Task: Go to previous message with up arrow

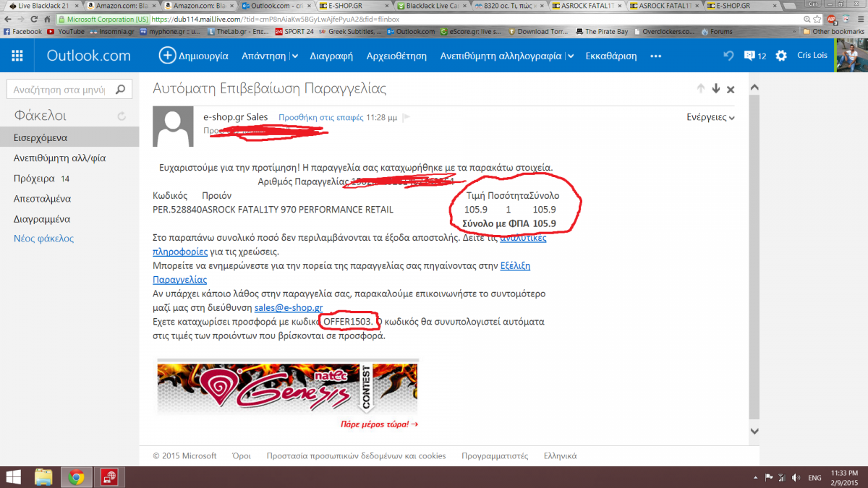Action: click(x=701, y=89)
